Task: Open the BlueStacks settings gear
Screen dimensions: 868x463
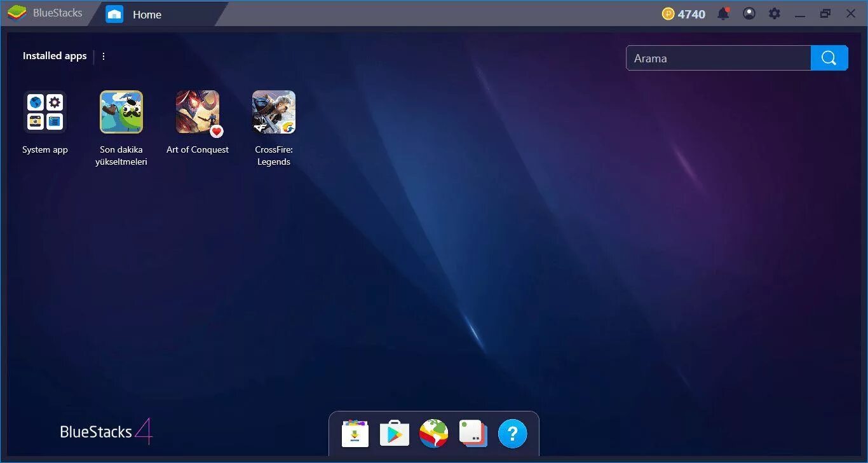Action: pos(774,13)
